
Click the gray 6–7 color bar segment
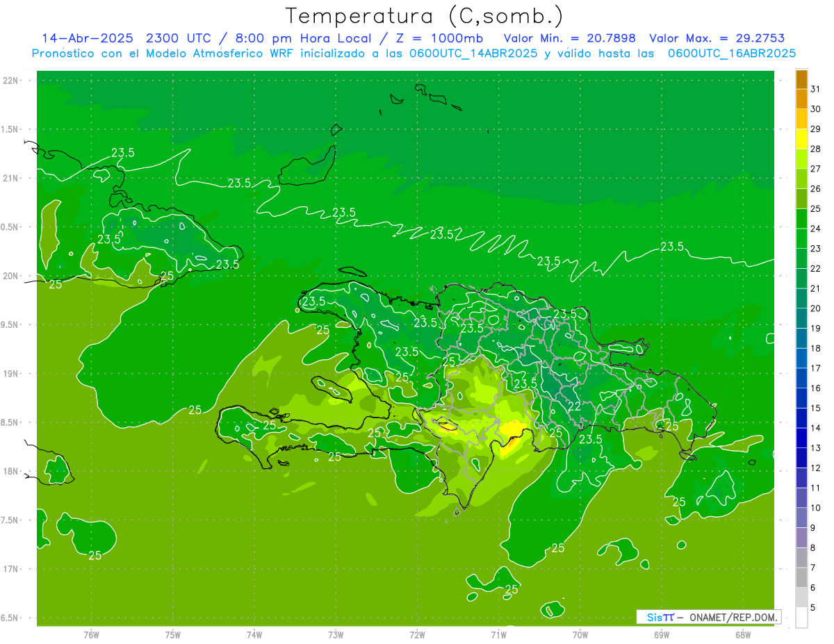[801, 578]
